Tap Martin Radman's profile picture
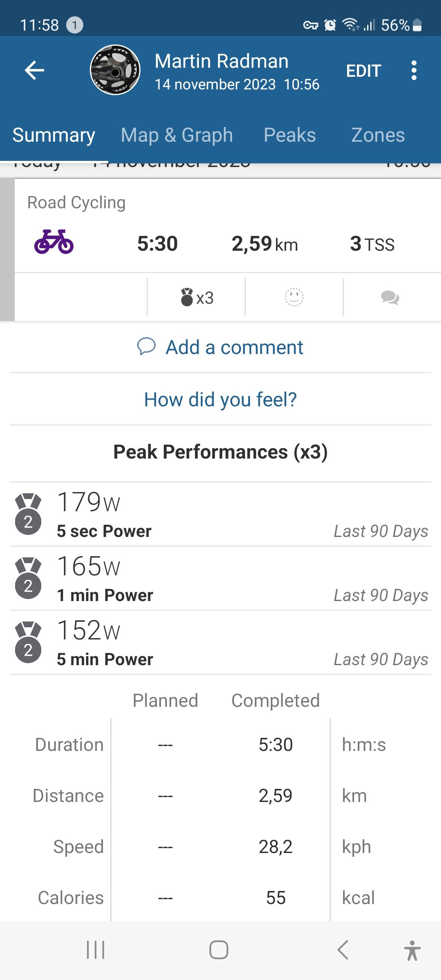Screen dimensions: 441x980 coord(115,70)
